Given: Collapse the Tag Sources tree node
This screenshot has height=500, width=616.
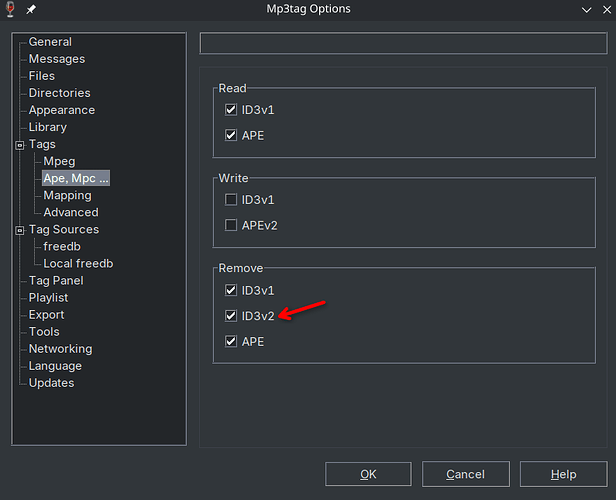Looking at the screenshot, I should pos(20,231).
